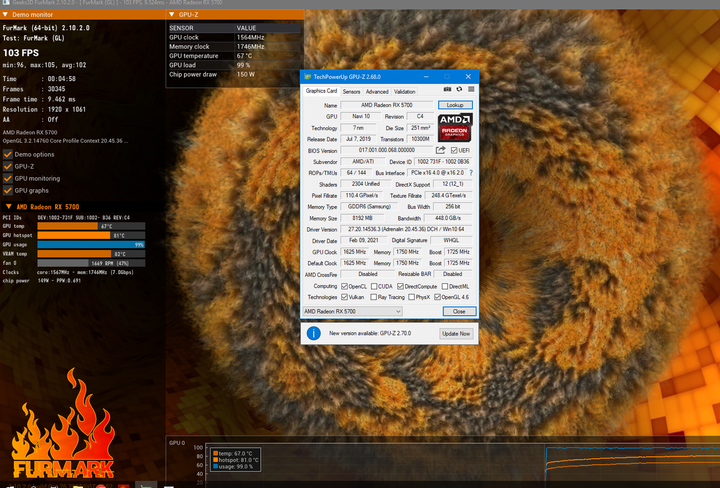Click the VRAM temp 82°C bar
This screenshot has height=488, width=720.
coord(91,254)
